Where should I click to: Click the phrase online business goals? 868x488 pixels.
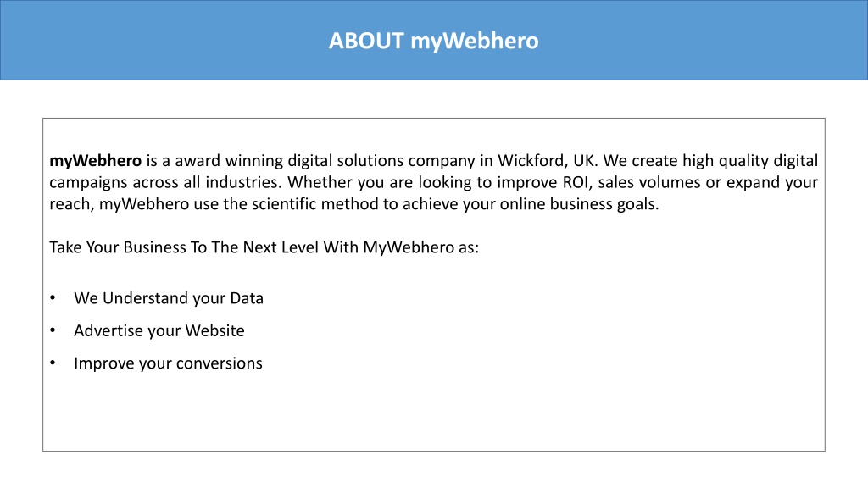(x=579, y=204)
